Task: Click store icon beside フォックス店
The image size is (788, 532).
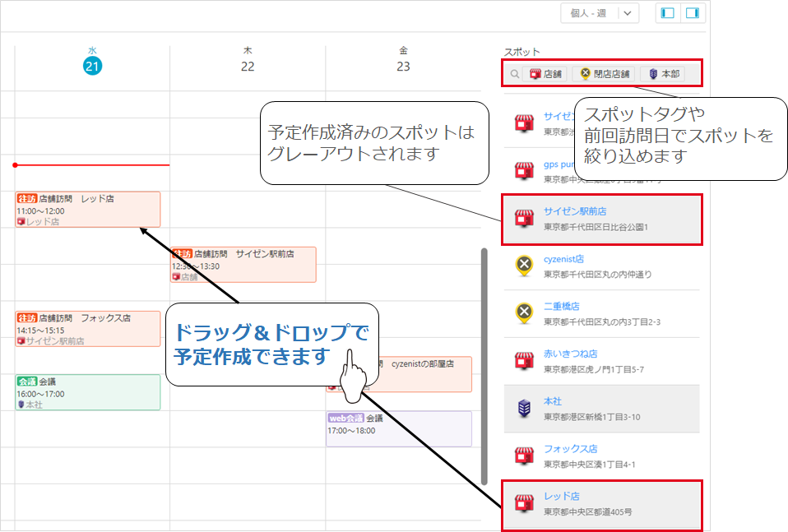Action: pos(524,456)
